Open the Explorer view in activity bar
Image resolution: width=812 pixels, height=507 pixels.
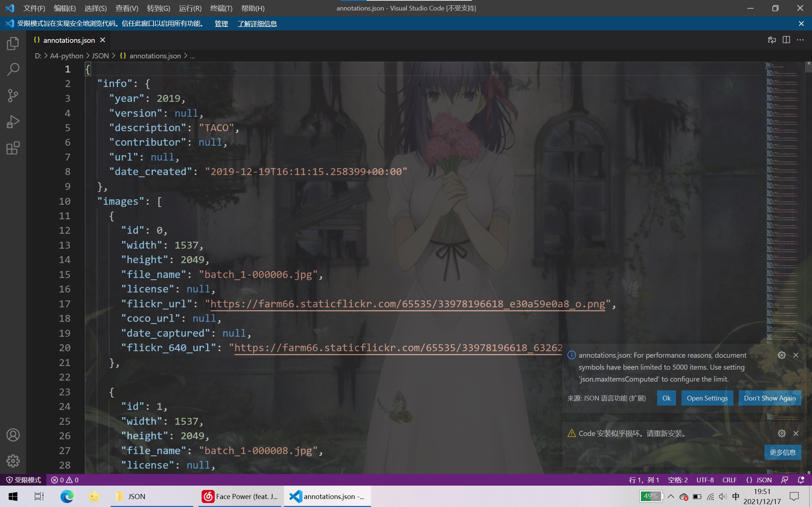[13, 43]
